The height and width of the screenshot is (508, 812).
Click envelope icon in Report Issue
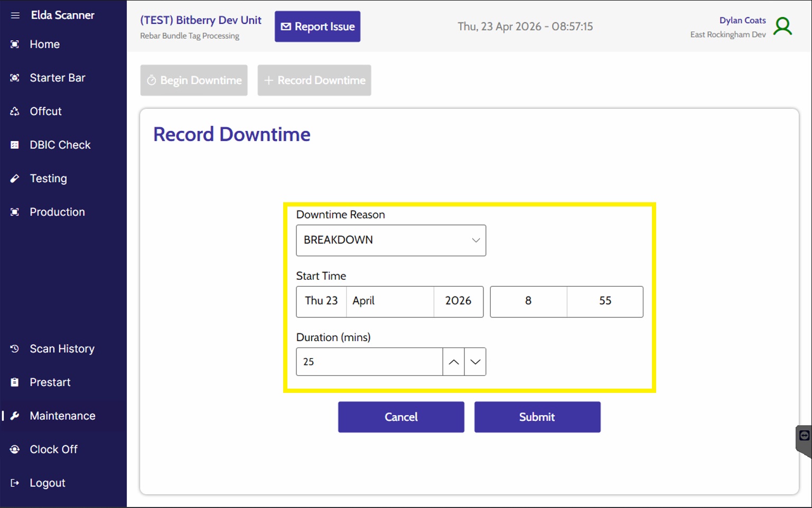click(286, 26)
